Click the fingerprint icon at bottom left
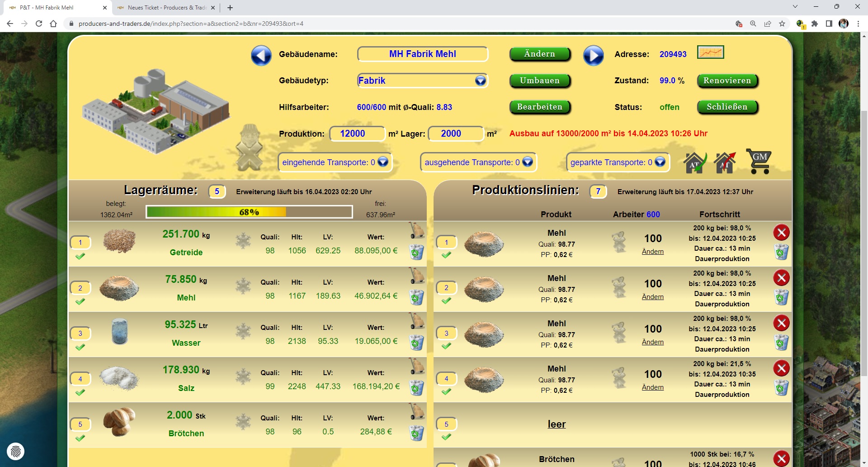The height and width of the screenshot is (467, 868). [16, 451]
